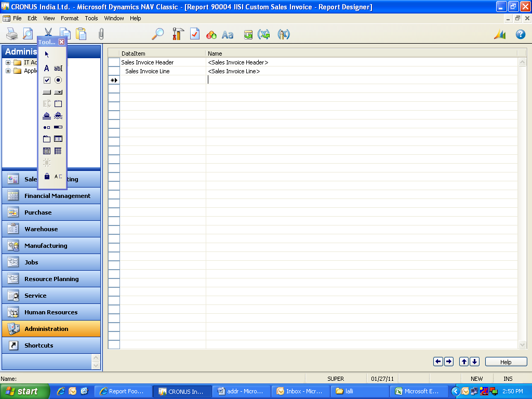Expand the Application folder in the tree
The width and height of the screenshot is (532, 399).
[7, 71]
